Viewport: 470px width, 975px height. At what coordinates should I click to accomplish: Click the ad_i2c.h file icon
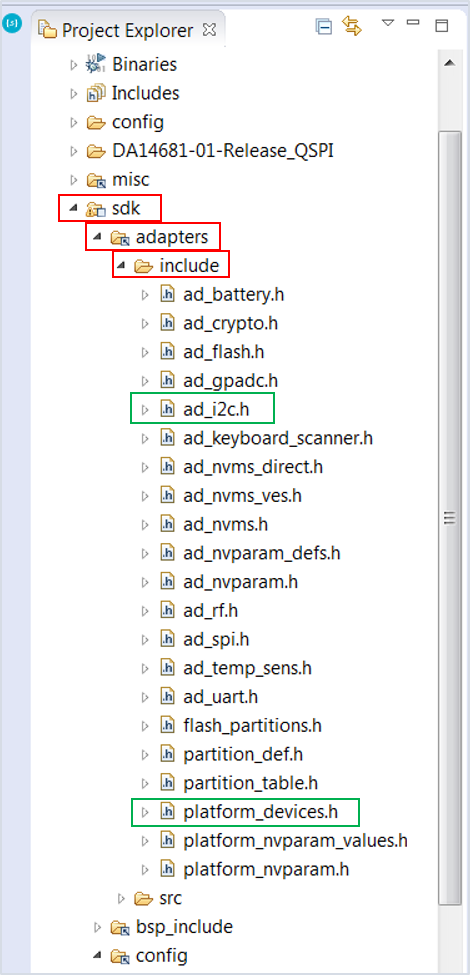[x=168, y=409]
